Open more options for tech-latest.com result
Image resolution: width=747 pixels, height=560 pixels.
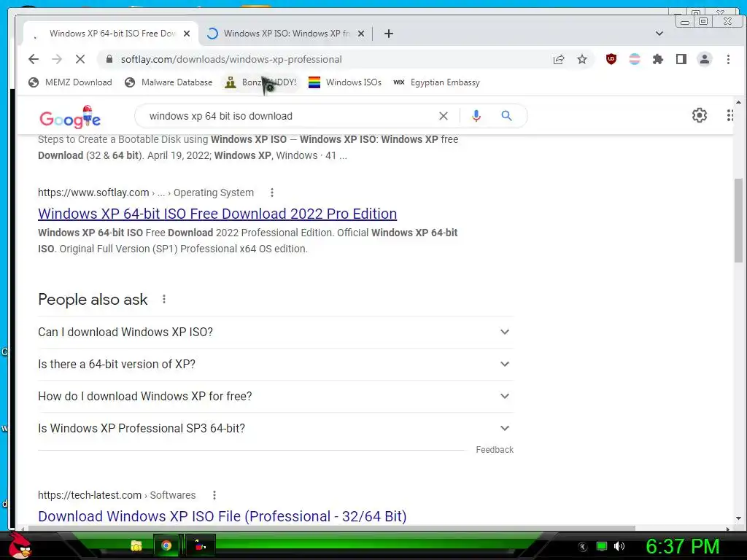point(214,495)
